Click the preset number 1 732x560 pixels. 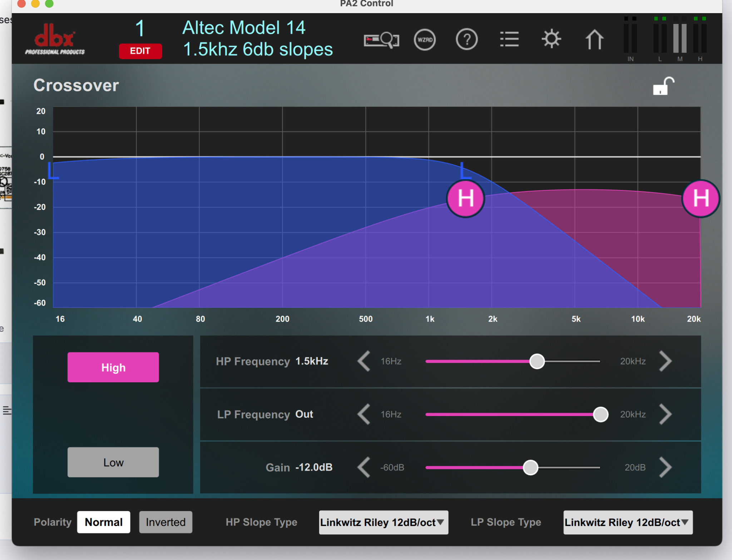(140, 28)
